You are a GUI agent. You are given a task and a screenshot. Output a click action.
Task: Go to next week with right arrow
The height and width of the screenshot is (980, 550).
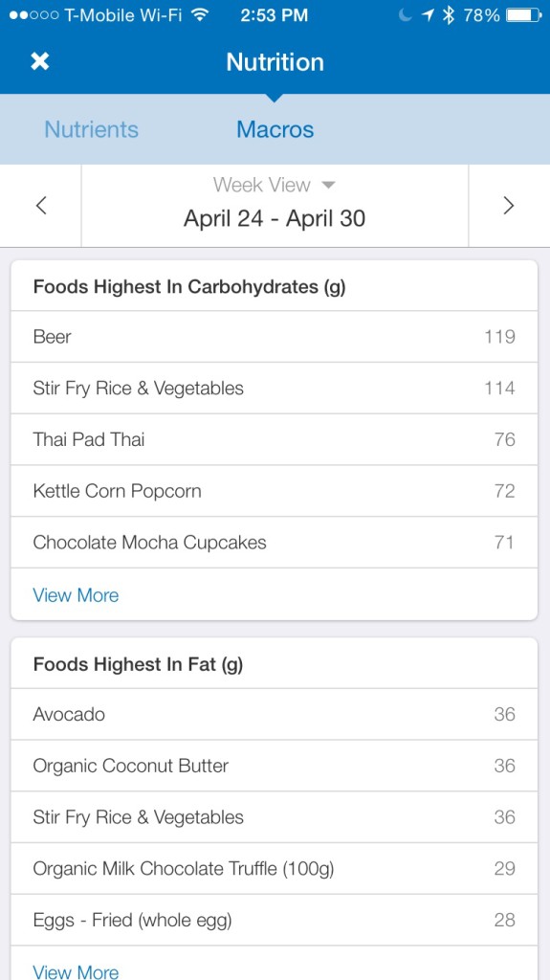coord(509,206)
